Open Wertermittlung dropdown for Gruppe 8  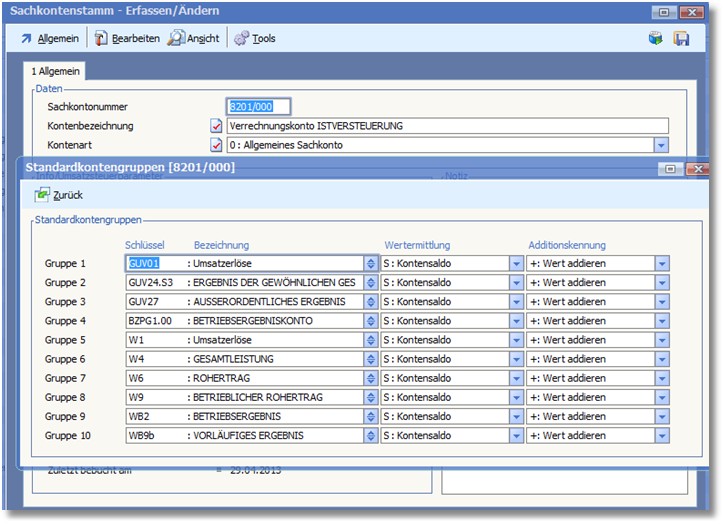coord(516,398)
